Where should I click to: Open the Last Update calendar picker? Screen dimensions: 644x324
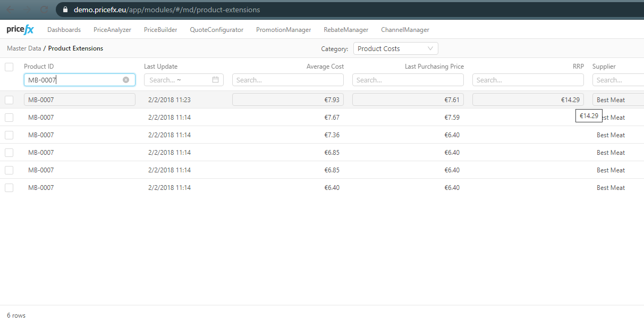click(x=215, y=80)
